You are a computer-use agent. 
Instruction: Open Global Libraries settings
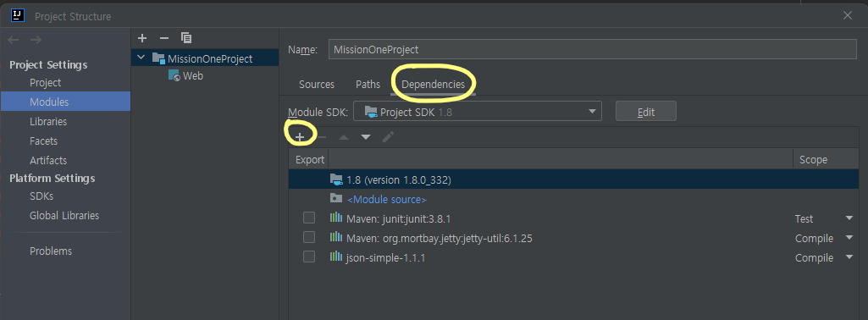[64, 216]
